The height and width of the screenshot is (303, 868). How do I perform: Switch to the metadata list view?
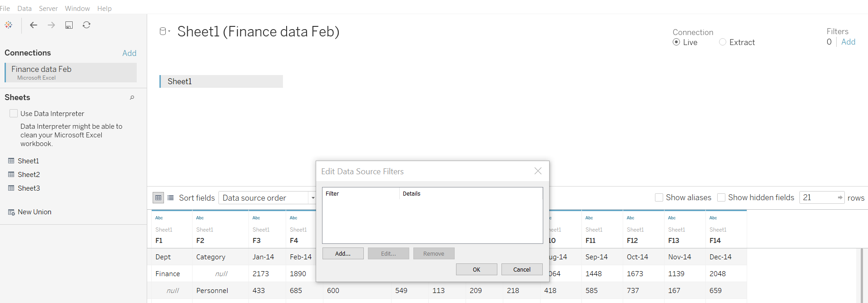point(171,197)
